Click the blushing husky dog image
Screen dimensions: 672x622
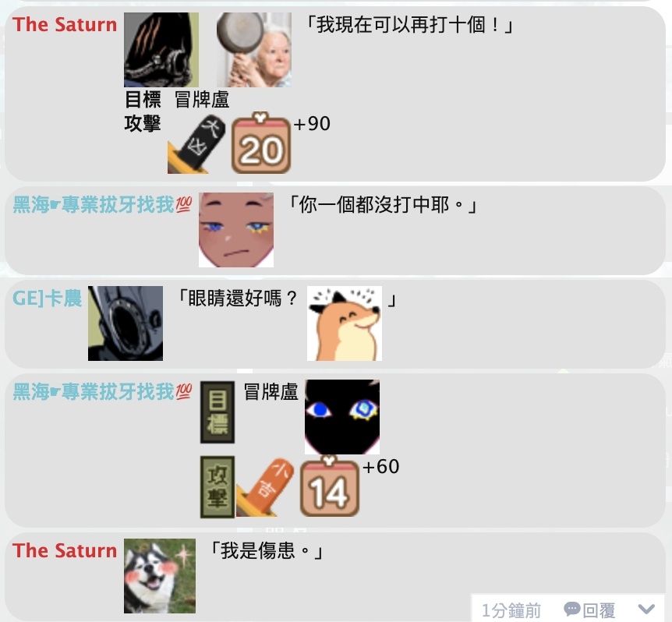160,576
